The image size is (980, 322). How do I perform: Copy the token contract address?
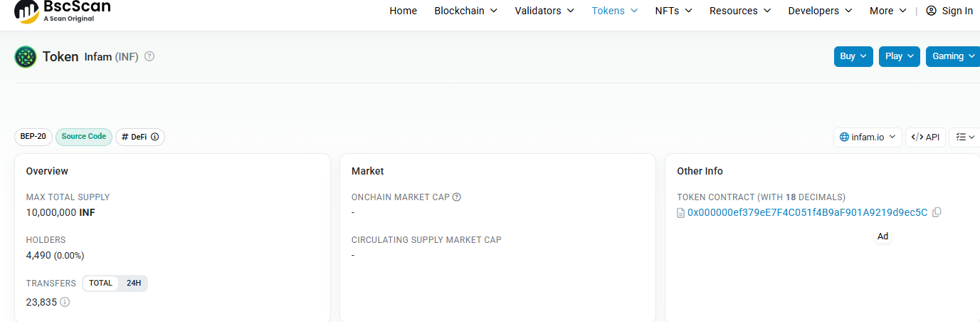(937, 212)
